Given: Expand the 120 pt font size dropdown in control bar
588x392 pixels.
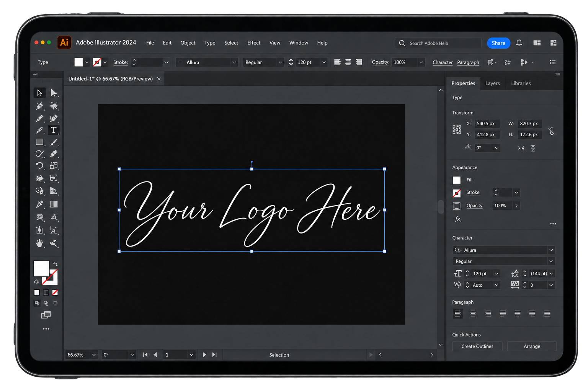Looking at the screenshot, I should [x=324, y=62].
